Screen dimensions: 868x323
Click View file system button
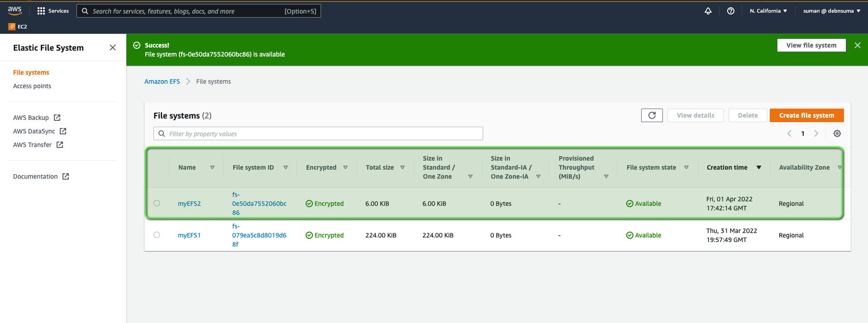[x=811, y=45]
